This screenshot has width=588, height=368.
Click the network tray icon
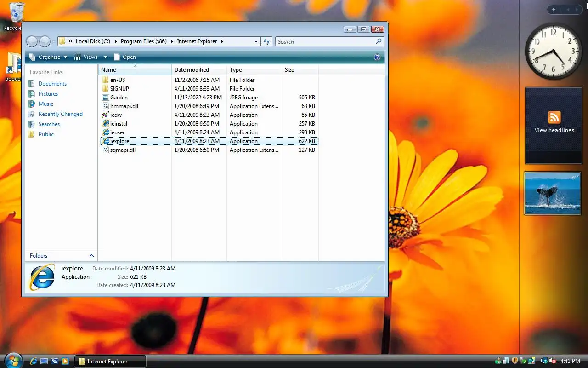(x=544, y=361)
